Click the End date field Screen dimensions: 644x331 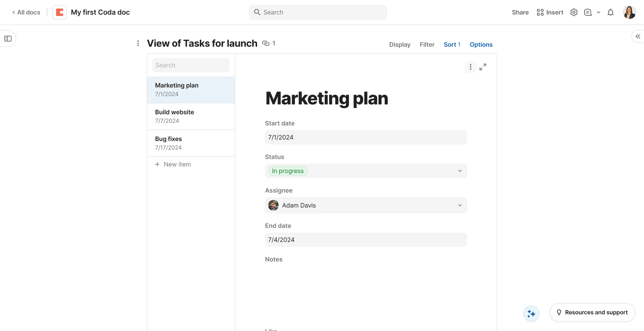coord(366,240)
